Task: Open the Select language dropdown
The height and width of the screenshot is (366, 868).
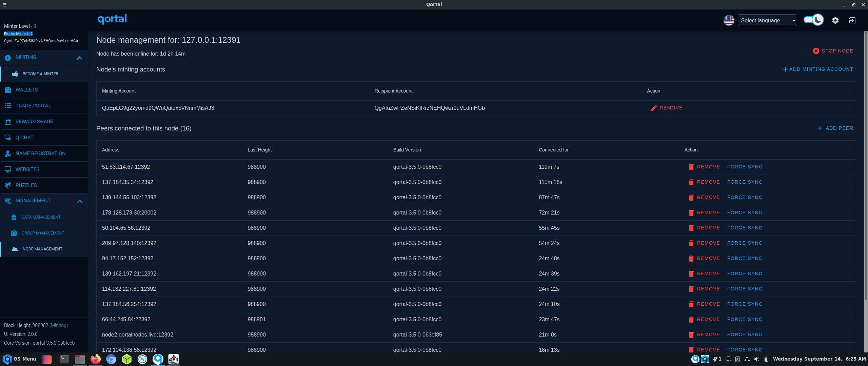Action: click(767, 20)
